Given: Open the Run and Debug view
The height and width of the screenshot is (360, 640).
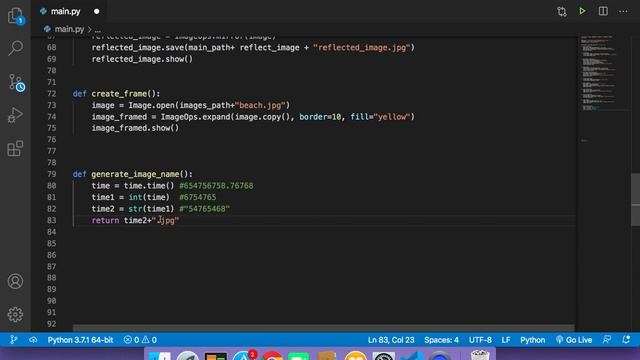Looking at the screenshot, I should pos(16,115).
